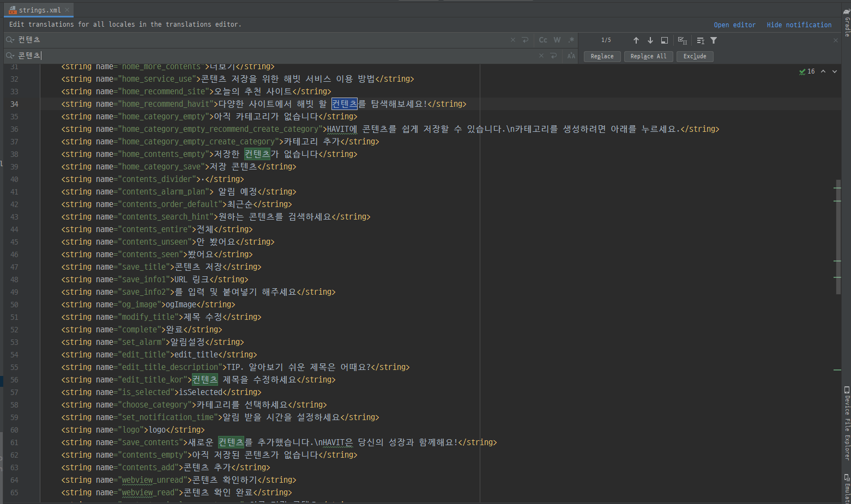Open the filter search results funnel
The image size is (851, 504).
(713, 39)
